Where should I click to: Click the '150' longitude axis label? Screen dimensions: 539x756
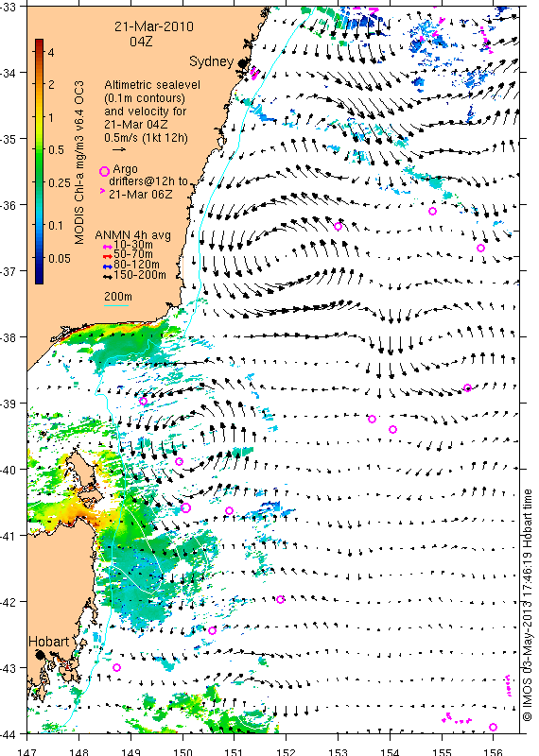(x=183, y=751)
